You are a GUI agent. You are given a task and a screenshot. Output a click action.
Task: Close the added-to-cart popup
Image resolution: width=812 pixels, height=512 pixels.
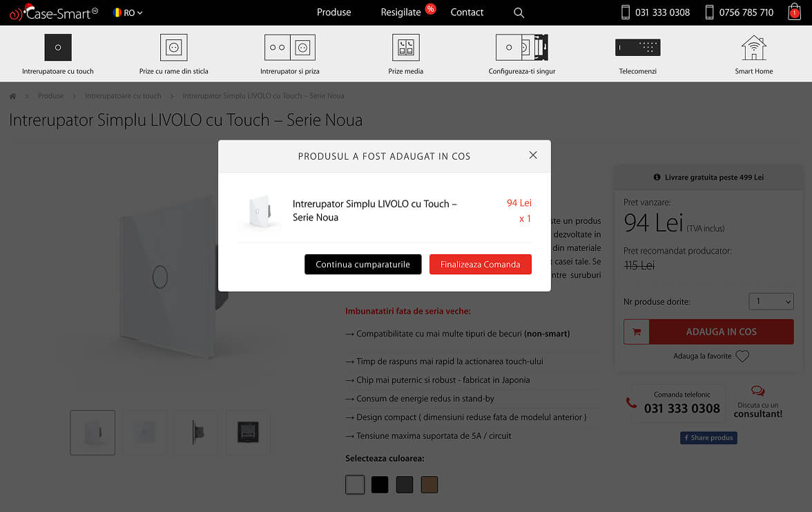click(533, 155)
